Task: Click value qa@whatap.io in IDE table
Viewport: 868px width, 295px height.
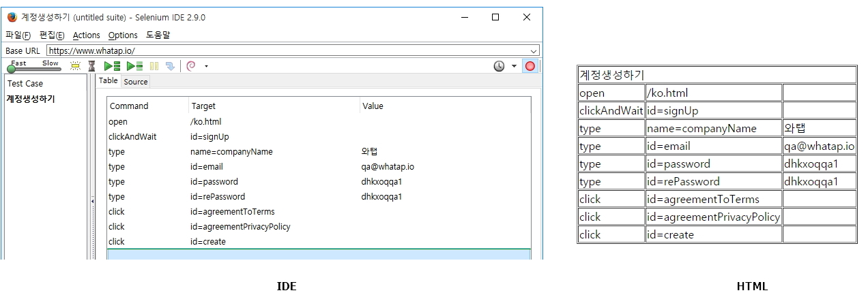Action: [x=388, y=166]
